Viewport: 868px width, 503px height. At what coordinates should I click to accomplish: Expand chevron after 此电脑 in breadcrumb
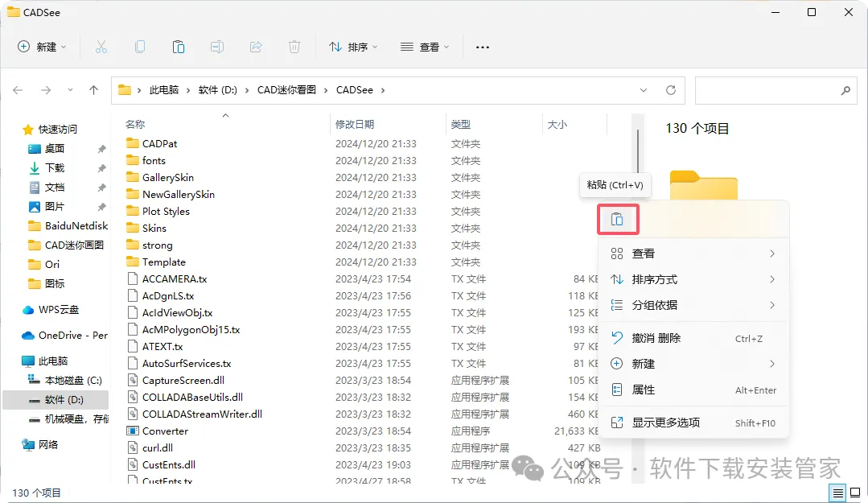(189, 90)
